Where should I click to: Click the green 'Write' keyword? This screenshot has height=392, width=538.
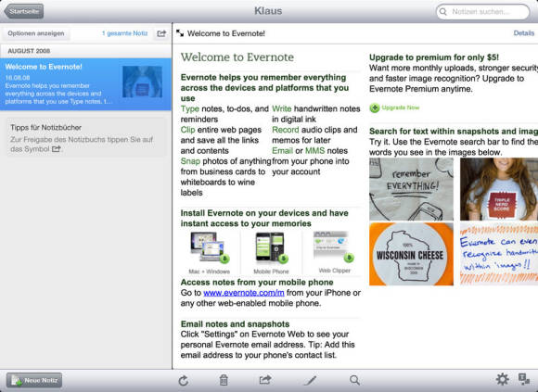[x=282, y=108]
